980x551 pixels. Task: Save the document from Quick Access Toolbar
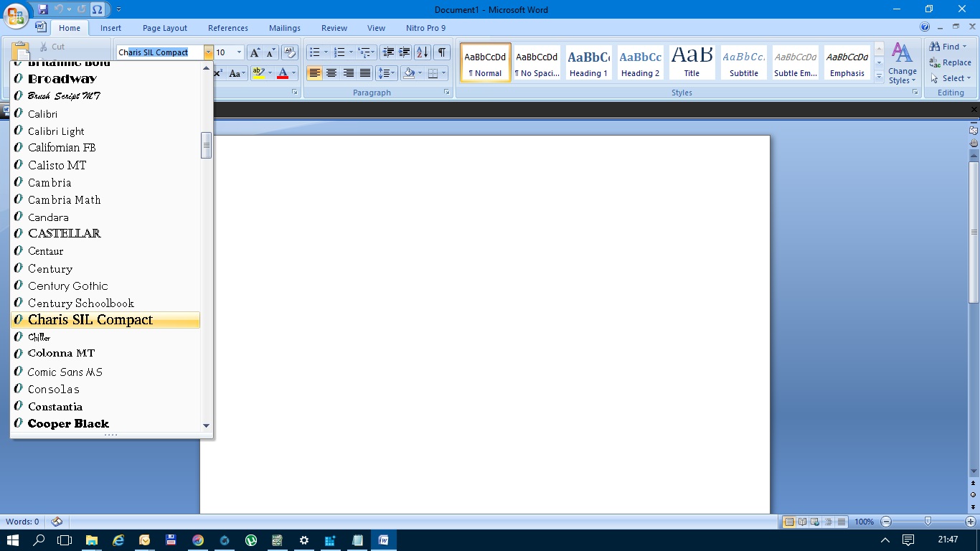click(43, 9)
